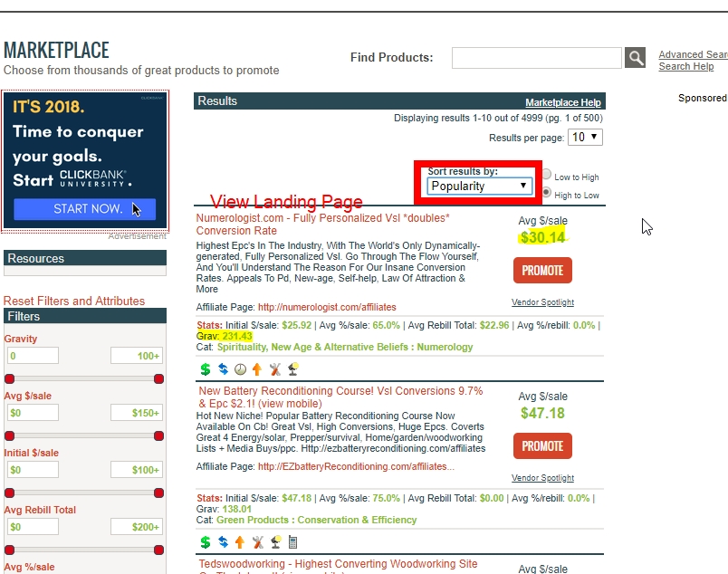Click the magnifying glass search button
728x574 pixels.
click(636, 58)
